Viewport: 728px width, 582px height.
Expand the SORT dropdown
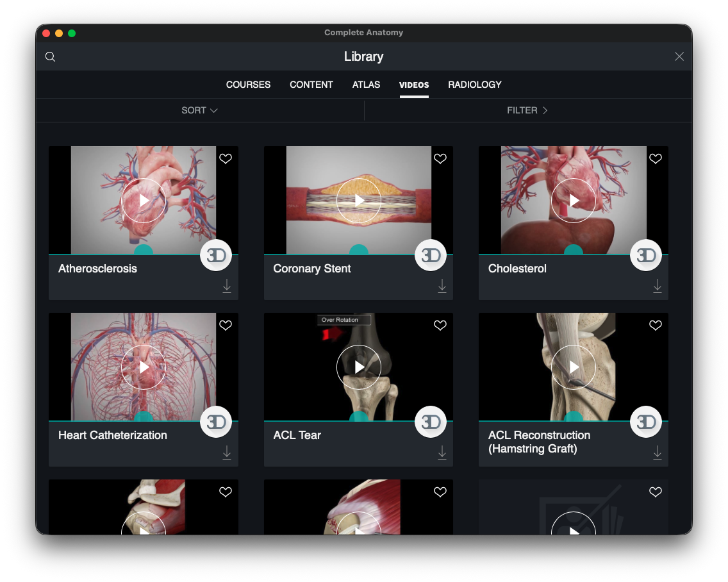pyautogui.click(x=200, y=110)
